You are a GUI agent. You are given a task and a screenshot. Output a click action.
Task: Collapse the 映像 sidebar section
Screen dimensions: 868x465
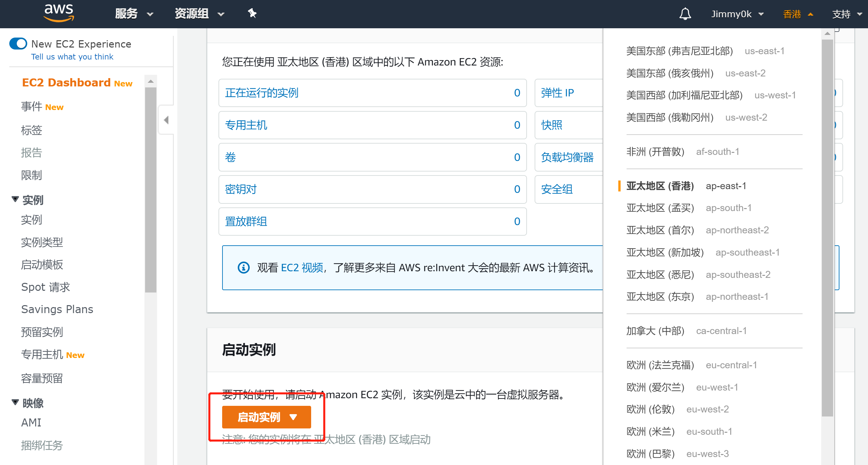click(x=15, y=402)
